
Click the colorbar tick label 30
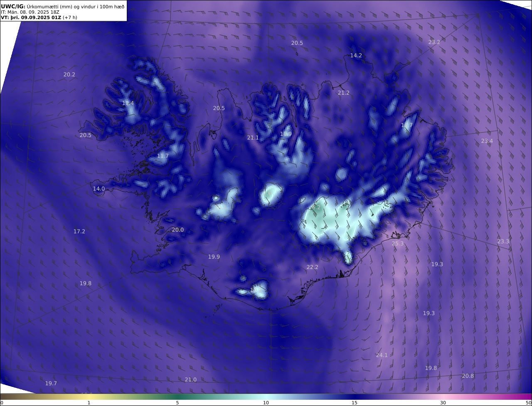click(x=443, y=403)
